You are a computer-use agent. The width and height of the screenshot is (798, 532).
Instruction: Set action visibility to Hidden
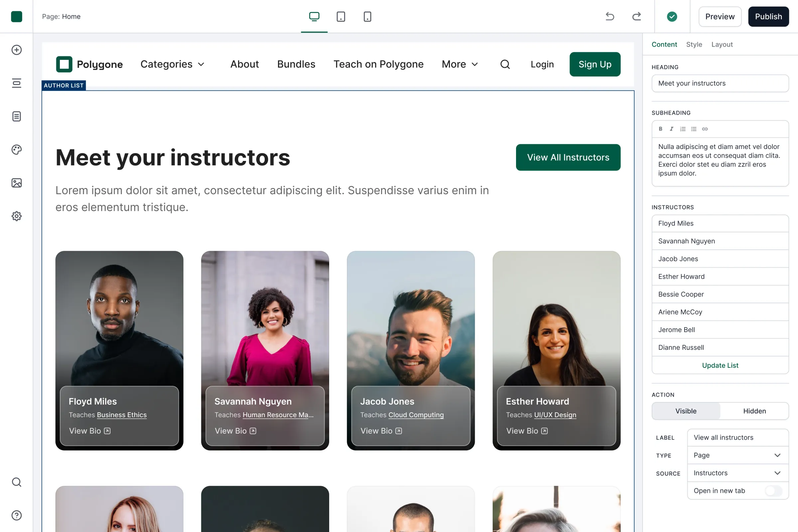pos(754,411)
